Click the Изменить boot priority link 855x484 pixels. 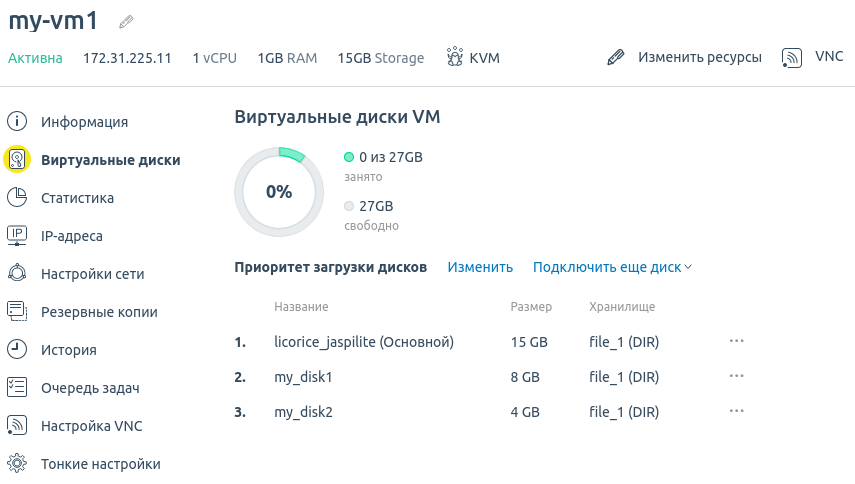click(480, 267)
